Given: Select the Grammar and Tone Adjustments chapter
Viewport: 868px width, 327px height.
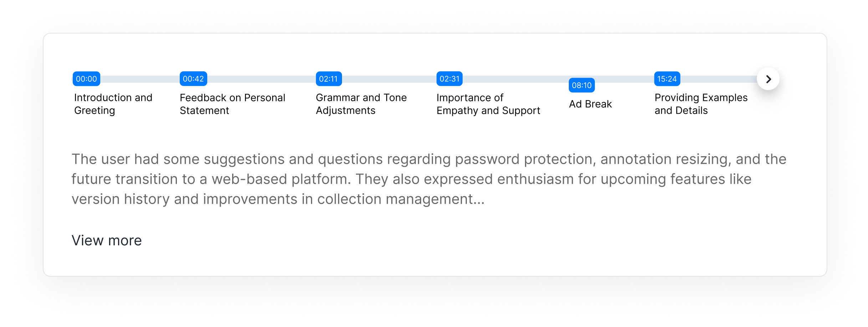Looking at the screenshot, I should 361,104.
